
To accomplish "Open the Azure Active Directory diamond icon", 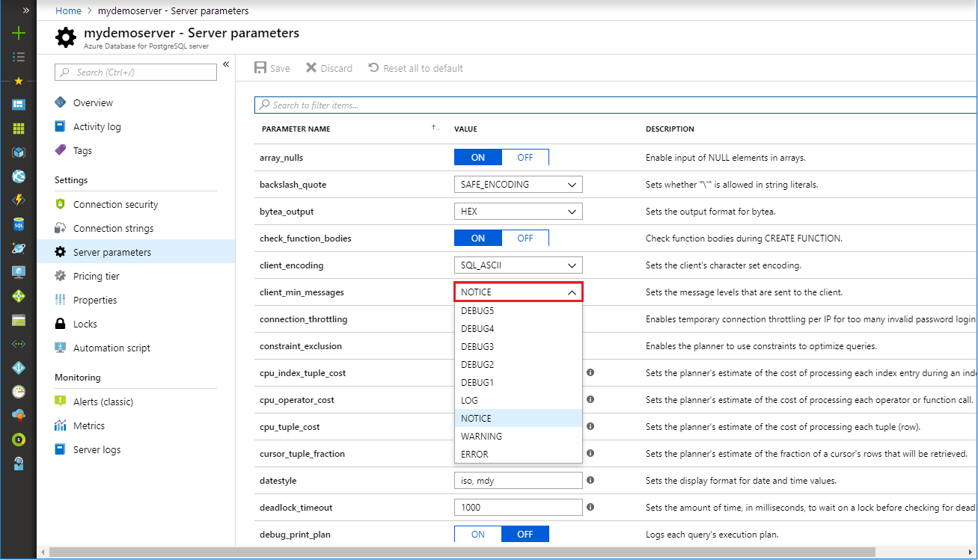I will [19, 368].
